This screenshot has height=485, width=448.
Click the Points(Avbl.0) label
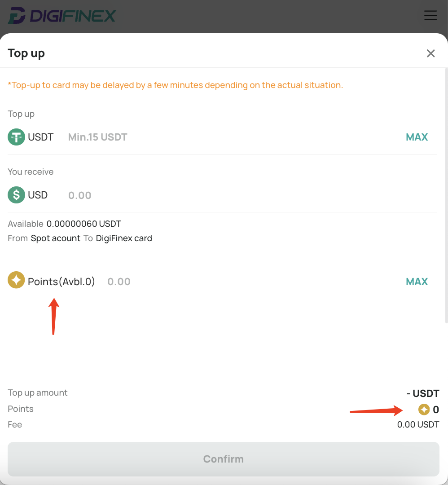(61, 282)
